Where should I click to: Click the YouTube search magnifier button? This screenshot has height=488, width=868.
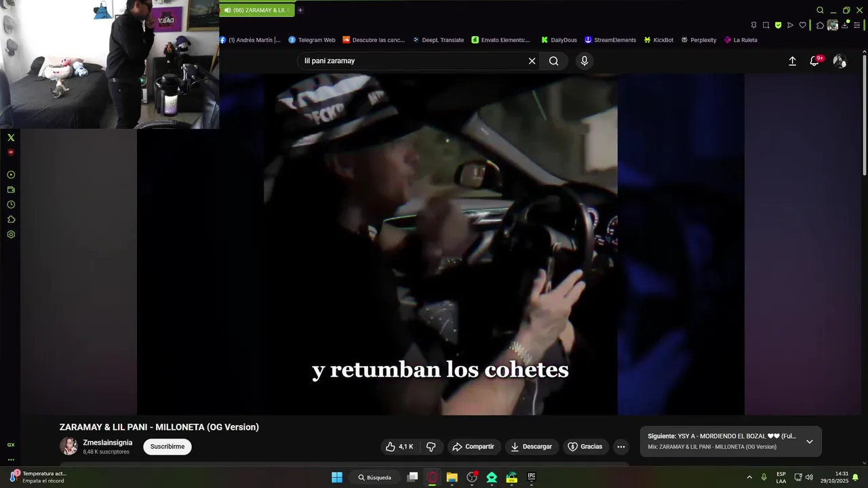coord(554,61)
